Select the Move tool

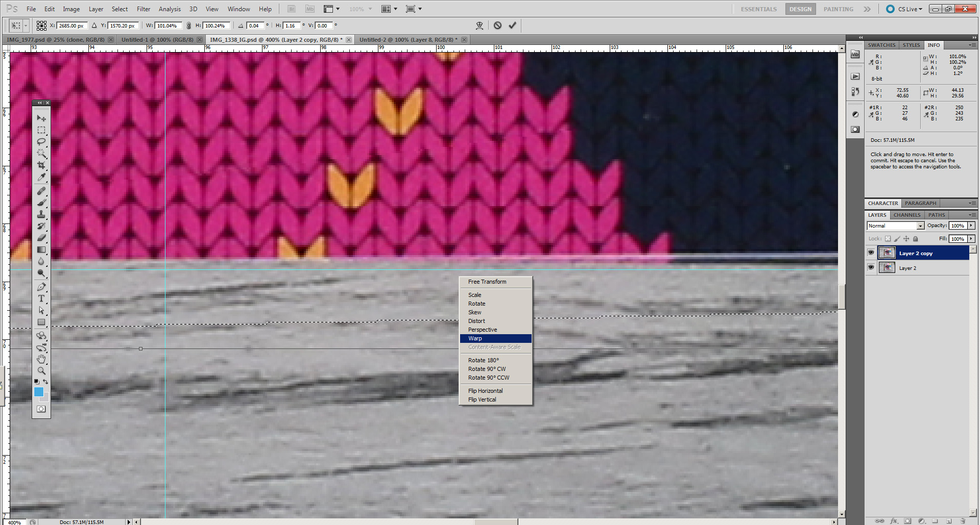(41, 118)
